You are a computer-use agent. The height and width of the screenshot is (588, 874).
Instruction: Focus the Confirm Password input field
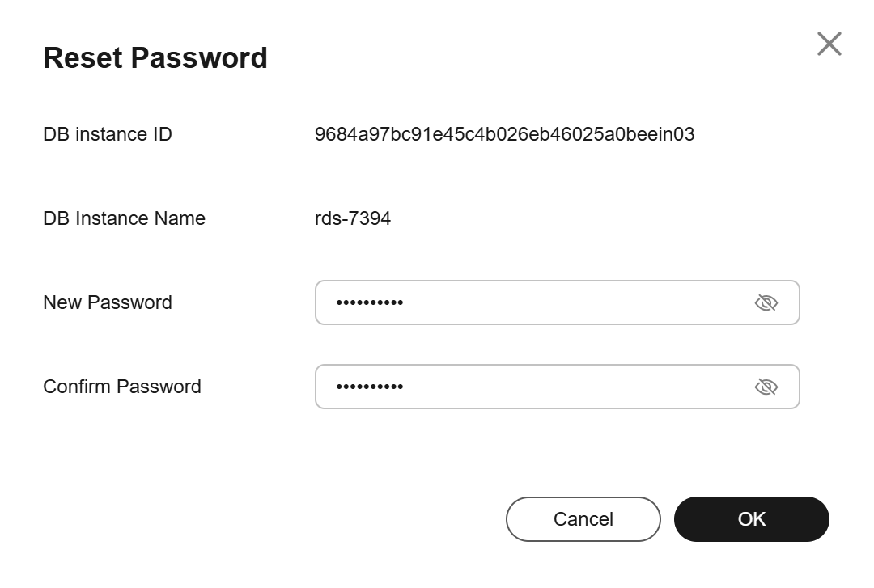click(x=558, y=387)
